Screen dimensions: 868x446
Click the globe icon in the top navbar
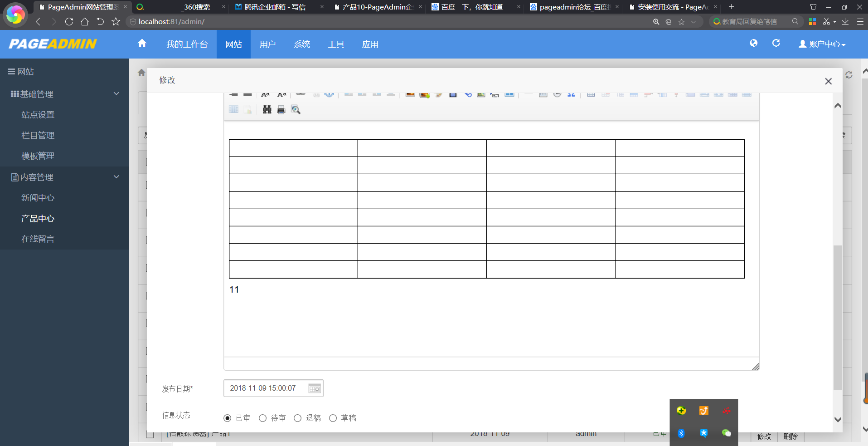click(753, 43)
